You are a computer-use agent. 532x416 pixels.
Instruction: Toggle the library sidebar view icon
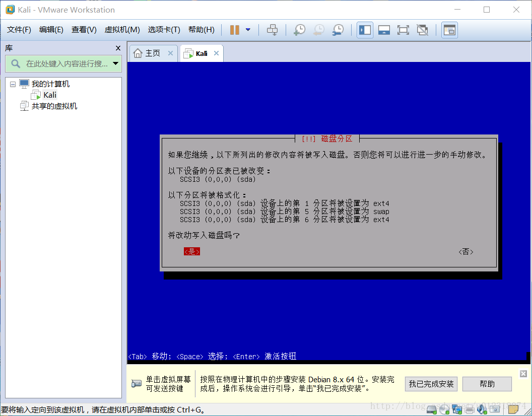click(365, 30)
